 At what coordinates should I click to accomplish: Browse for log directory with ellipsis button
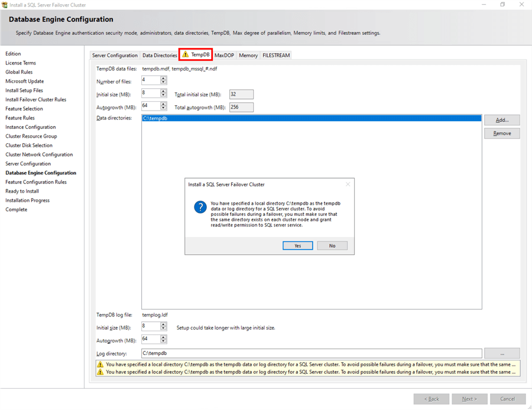(x=502, y=354)
